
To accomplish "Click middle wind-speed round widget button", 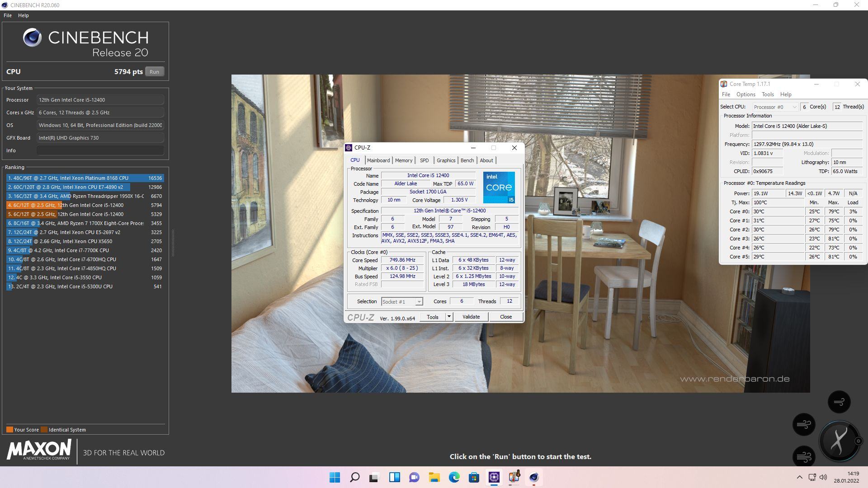I will pyautogui.click(x=804, y=424).
